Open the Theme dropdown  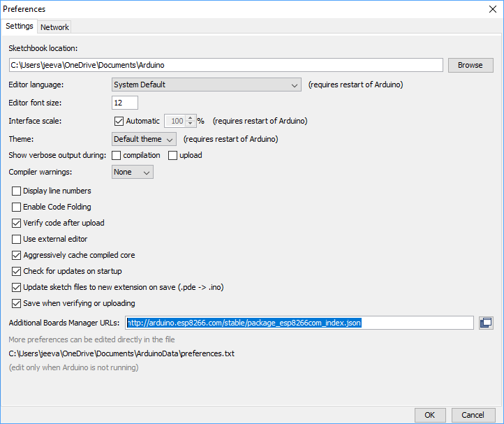point(144,139)
